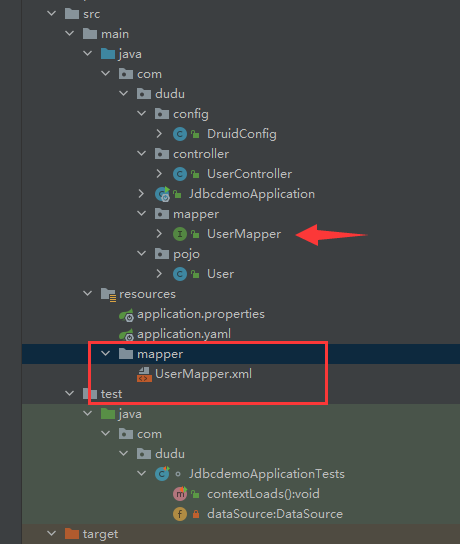Screen dimensions: 460x544
Task: Select the UserMapper.xml file name
Action: (203, 374)
